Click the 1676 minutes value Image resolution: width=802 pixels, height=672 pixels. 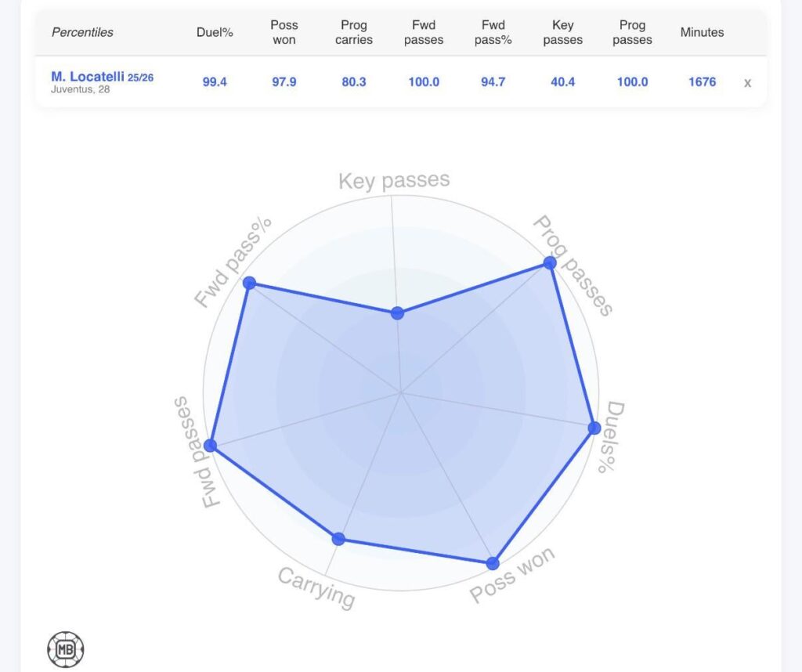click(x=702, y=81)
